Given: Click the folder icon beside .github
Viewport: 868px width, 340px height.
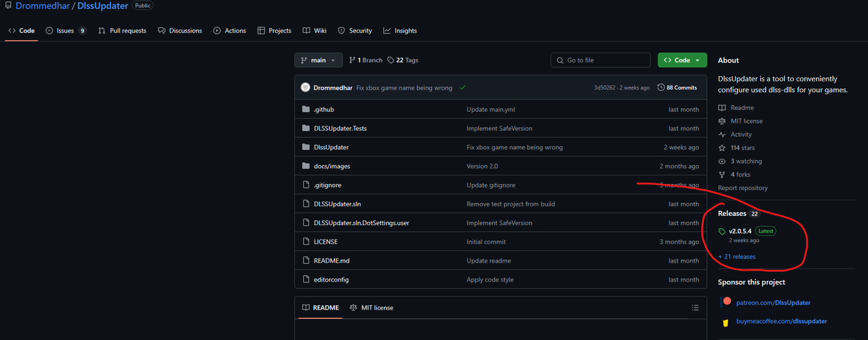Looking at the screenshot, I should 305,109.
